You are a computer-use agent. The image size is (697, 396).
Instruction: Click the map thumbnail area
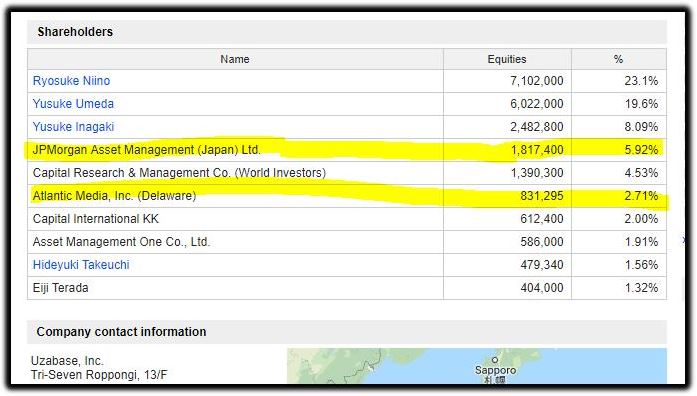pyautogui.click(x=477, y=366)
